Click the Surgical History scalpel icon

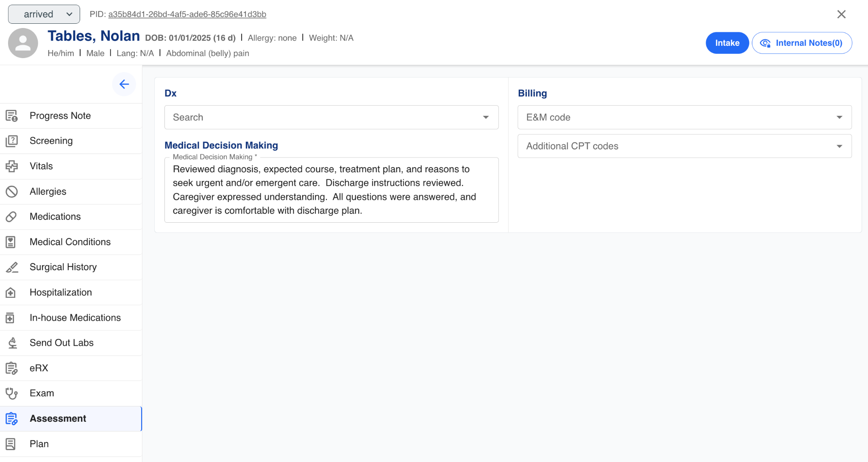pos(11,267)
